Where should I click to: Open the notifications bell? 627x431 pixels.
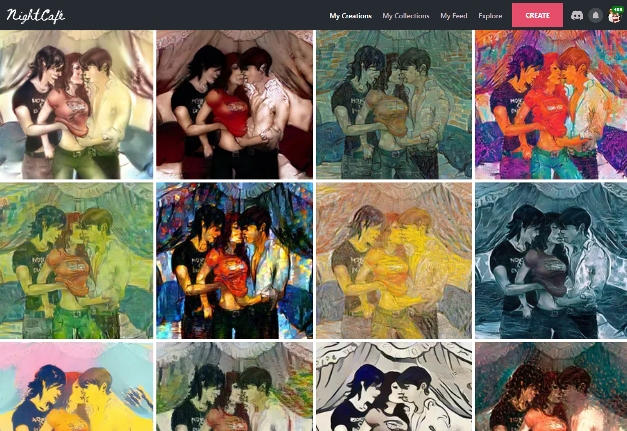coord(595,16)
